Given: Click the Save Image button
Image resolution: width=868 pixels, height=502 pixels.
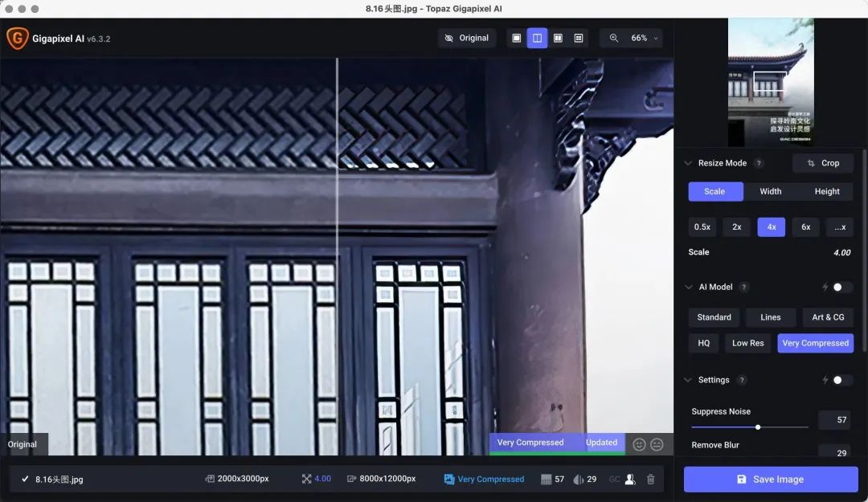Looking at the screenshot, I should click(x=771, y=480).
